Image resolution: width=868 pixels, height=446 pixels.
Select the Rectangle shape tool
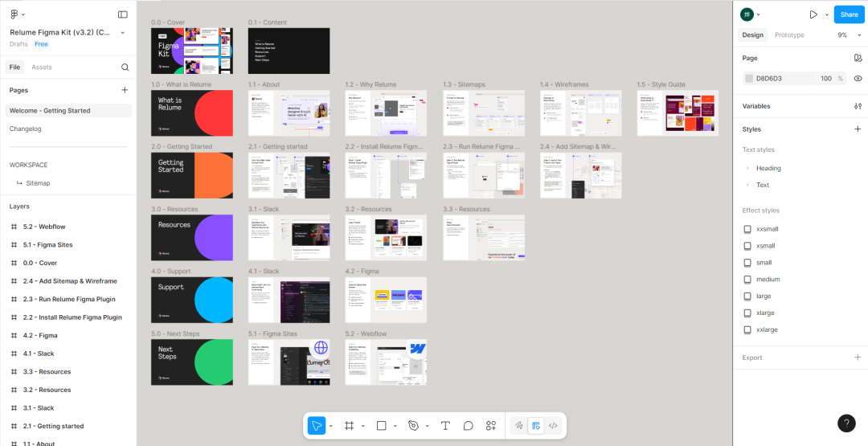[381, 426]
